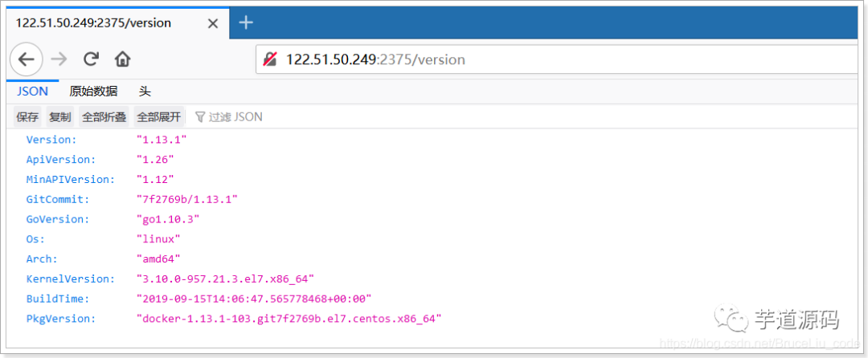Select the Os key
Image resolution: width=868 pixels, height=358 pixels.
(x=35, y=239)
